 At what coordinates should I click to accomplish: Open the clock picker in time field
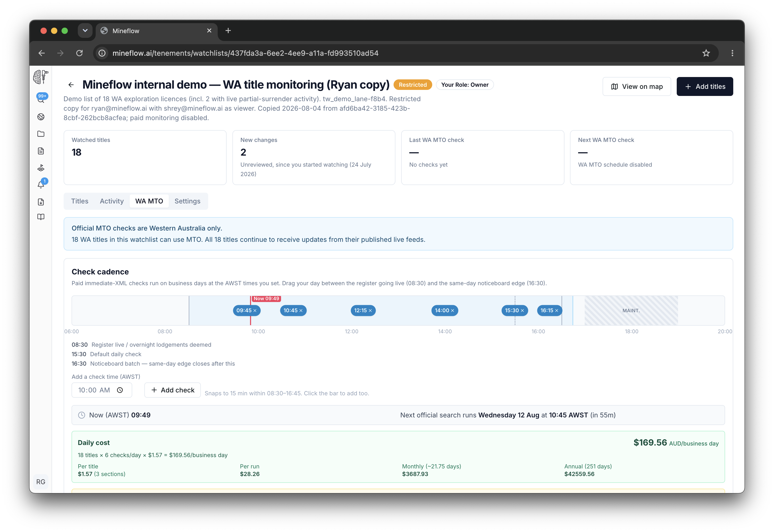(120, 390)
